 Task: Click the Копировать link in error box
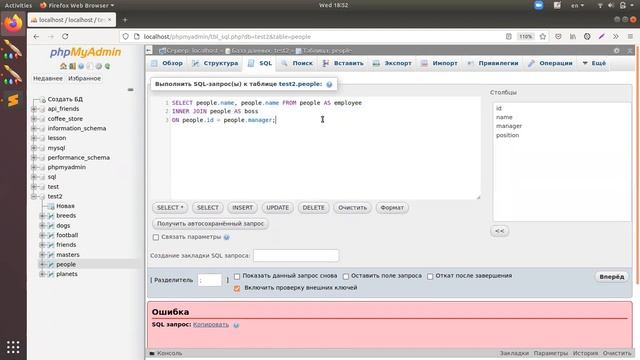[x=211, y=324]
